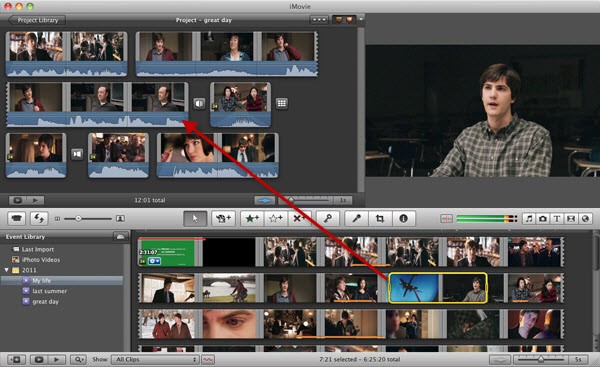600x367 pixels.
Task: Open the crop and rotate tool
Action: click(x=380, y=219)
